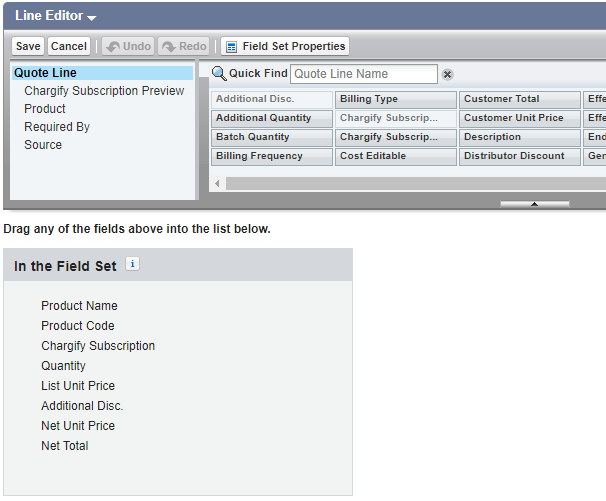Select Source in the object list
The height and width of the screenshot is (501, 606).
(x=43, y=145)
